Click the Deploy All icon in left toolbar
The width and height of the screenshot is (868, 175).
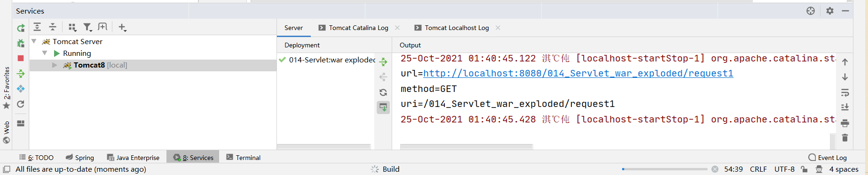click(21, 74)
